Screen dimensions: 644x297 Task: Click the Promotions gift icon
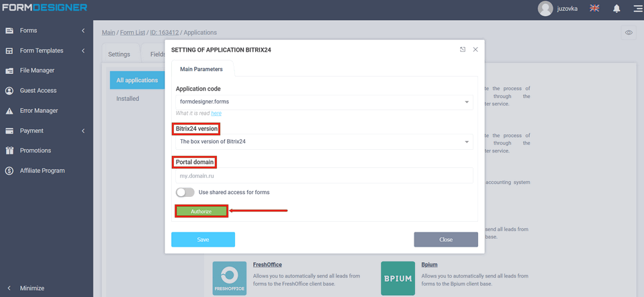pyautogui.click(x=9, y=151)
